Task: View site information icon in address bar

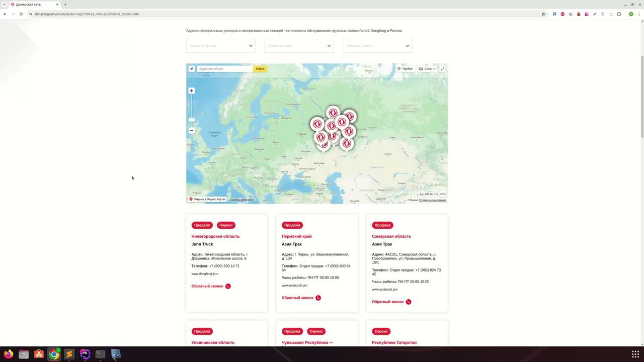Action: [30, 14]
